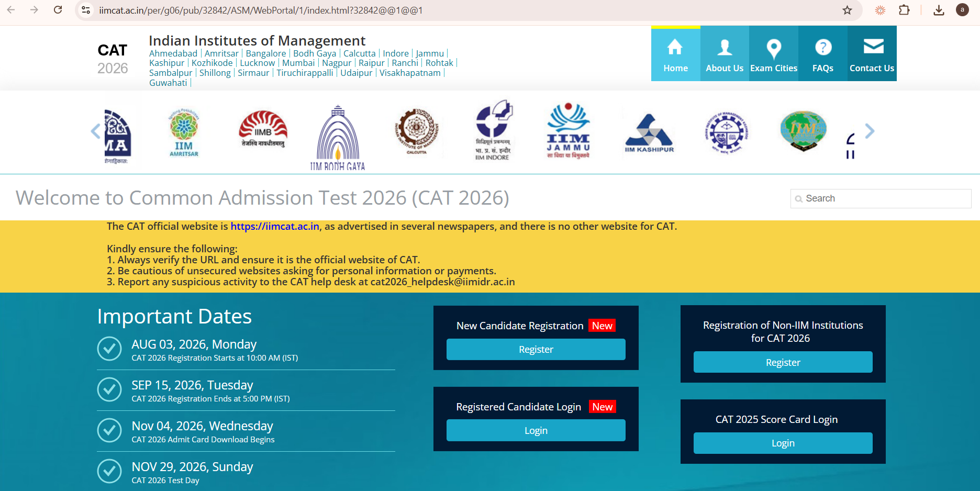Open the Calcutta institute link
Image resolution: width=980 pixels, height=491 pixels.
tap(360, 53)
